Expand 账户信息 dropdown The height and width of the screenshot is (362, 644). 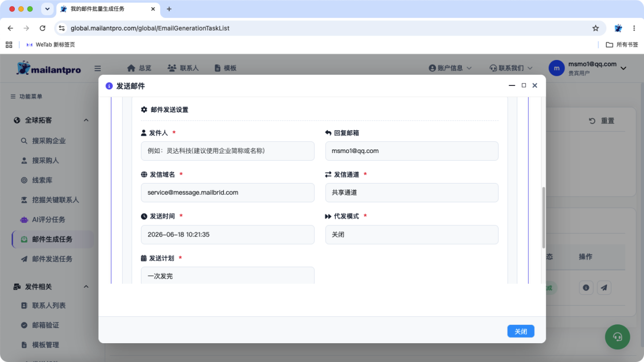pyautogui.click(x=450, y=68)
